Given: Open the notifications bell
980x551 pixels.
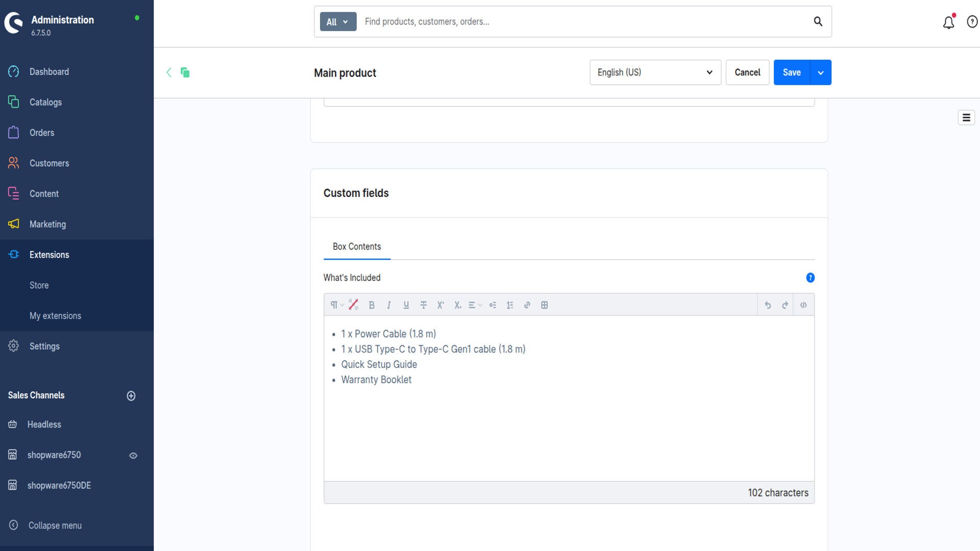Looking at the screenshot, I should [948, 22].
